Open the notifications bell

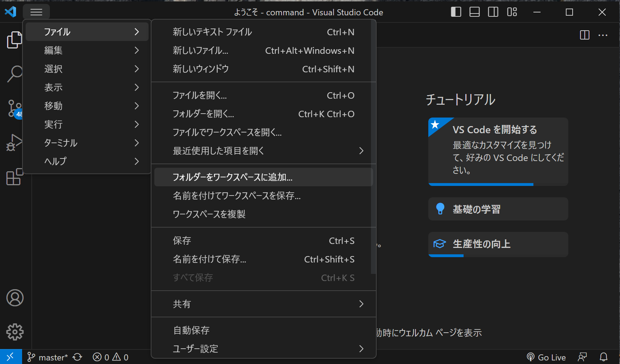(x=604, y=357)
